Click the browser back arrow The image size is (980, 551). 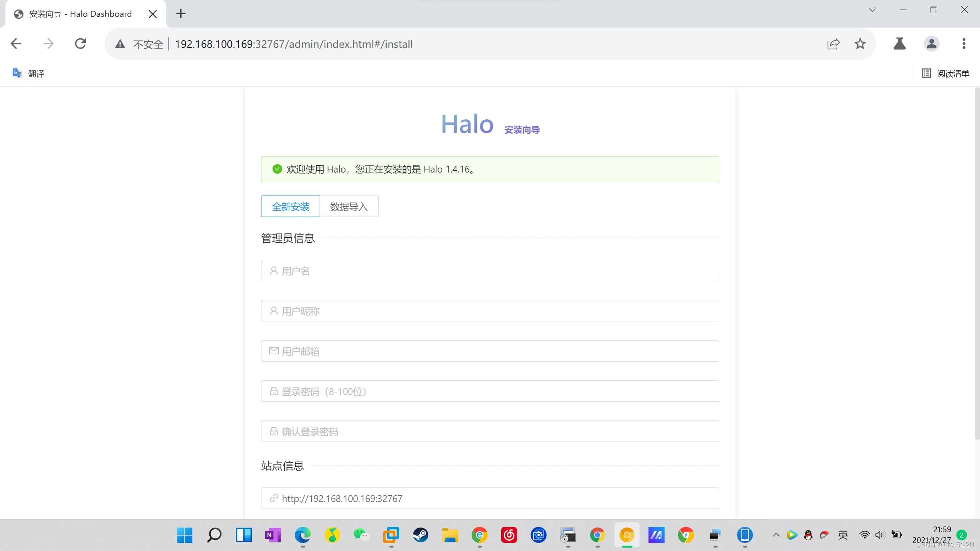[16, 44]
